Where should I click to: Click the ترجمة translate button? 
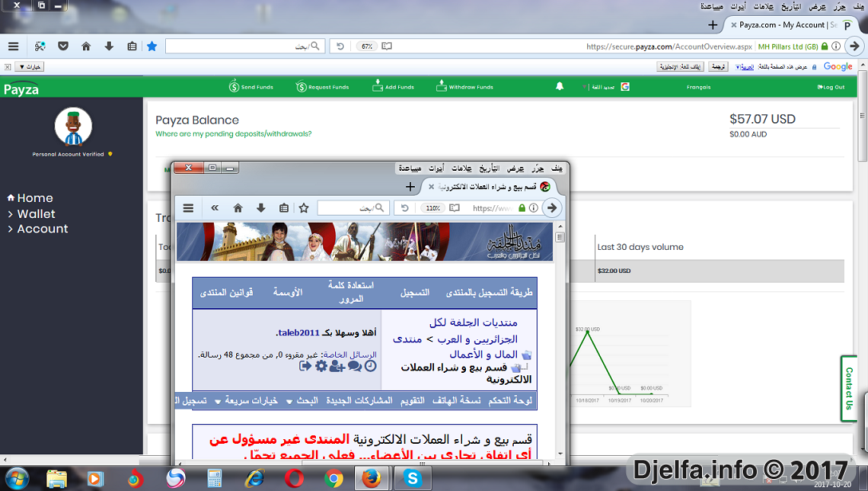click(719, 67)
